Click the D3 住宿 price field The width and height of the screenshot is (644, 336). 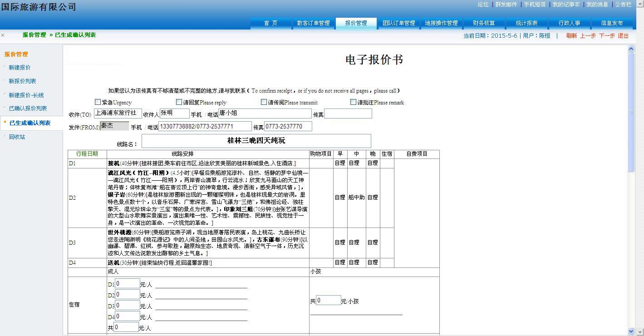pos(127,306)
